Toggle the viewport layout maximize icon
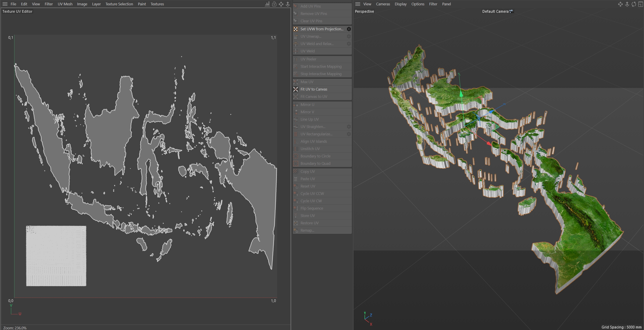644x330 pixels. [640, 4]
